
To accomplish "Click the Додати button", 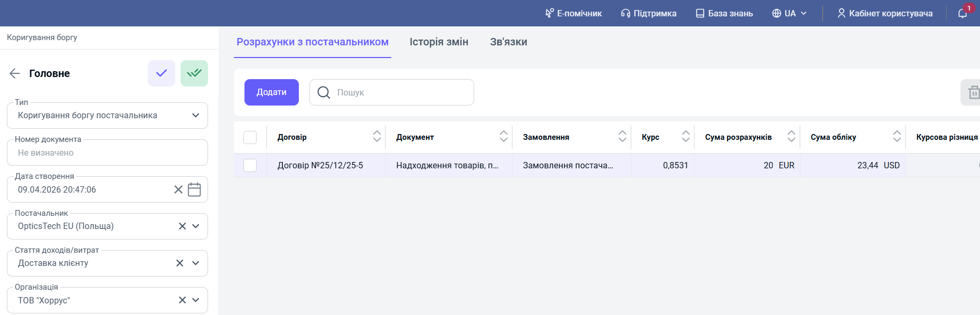I will click(x=271, y=92).
